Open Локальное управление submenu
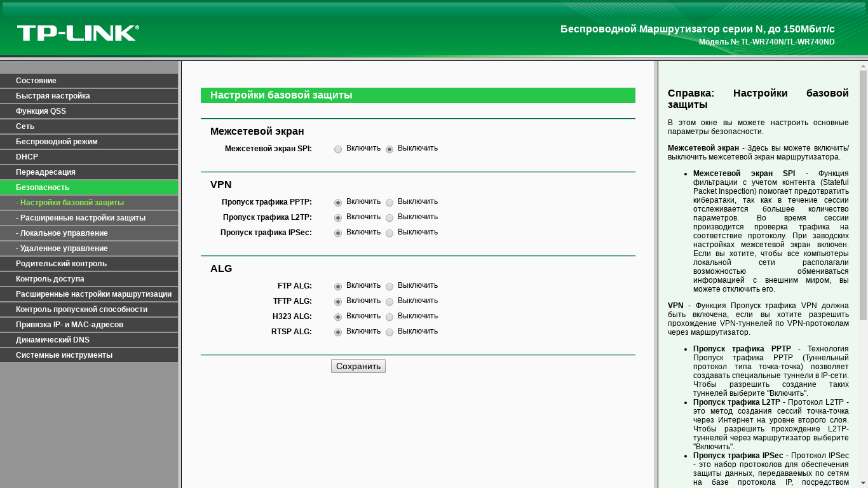This screenshot has height=488, width=868. [89, 233]
